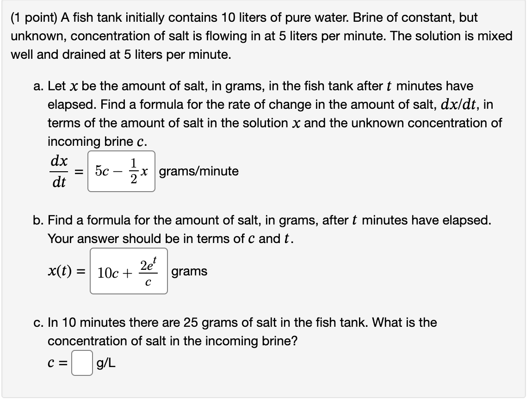
Task: Click the dx/dt fraction notation
Action: tap(58, 171)
